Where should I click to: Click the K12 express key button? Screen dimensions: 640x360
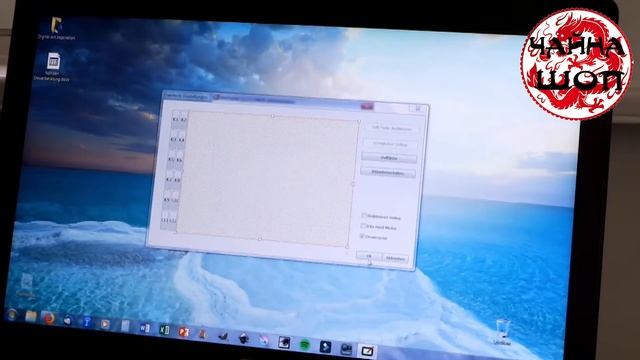pyautogui.click(x=173, y=220)
